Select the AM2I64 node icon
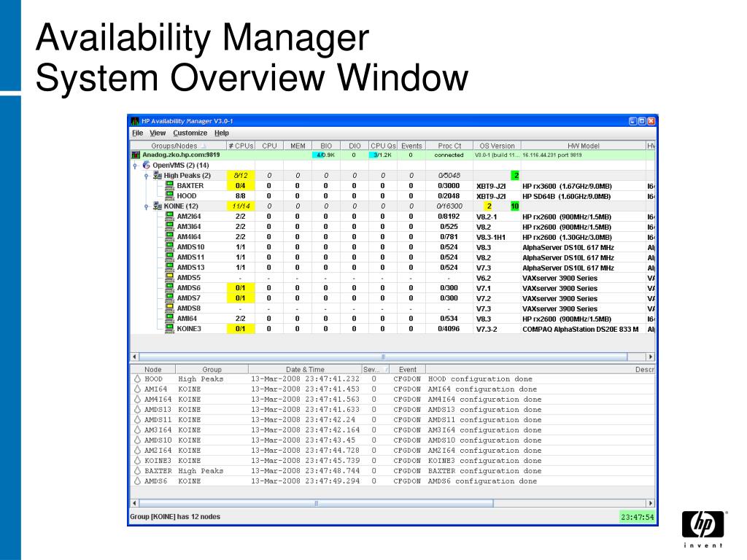Screen dimensions: 747x560 (169, 216)
